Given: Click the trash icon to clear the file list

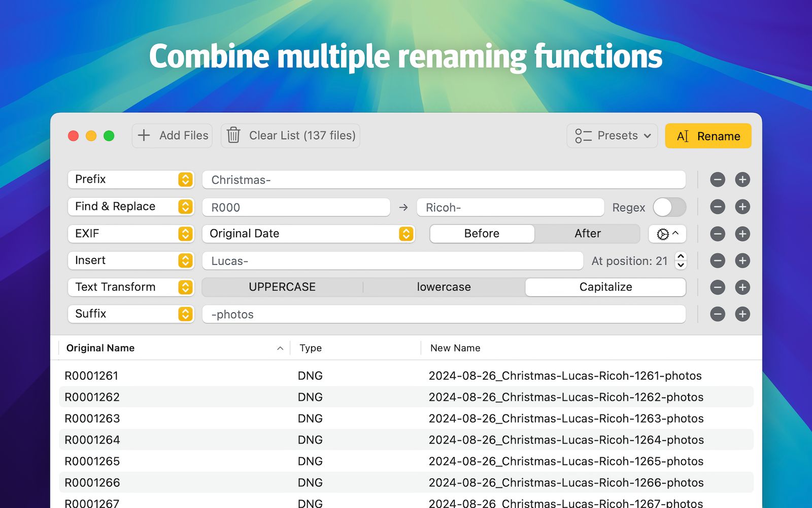Looking at the screenshot, I should 233,135.
